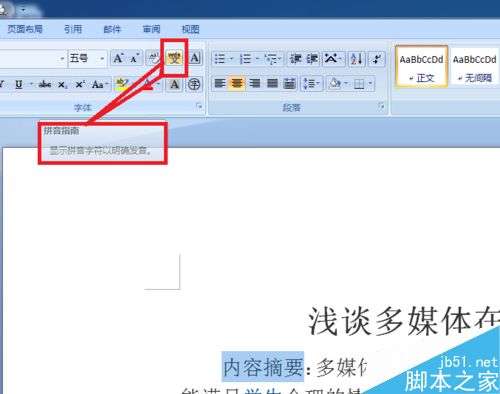The height and width of the screenshot is (394, 500).
Task: Toggle show paragraph marks
Action: (x=377, y=59)
